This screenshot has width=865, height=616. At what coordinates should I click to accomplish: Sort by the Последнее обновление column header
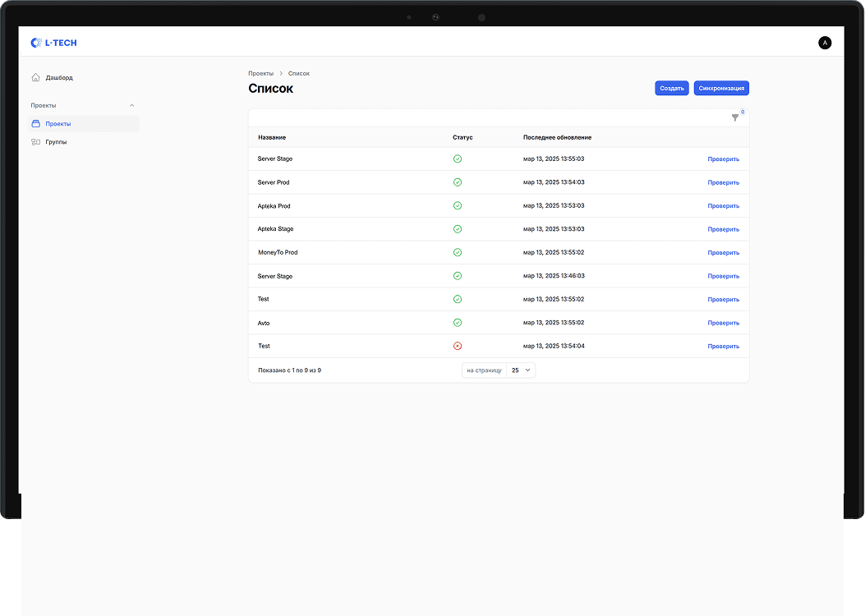[x=557, y=137]
